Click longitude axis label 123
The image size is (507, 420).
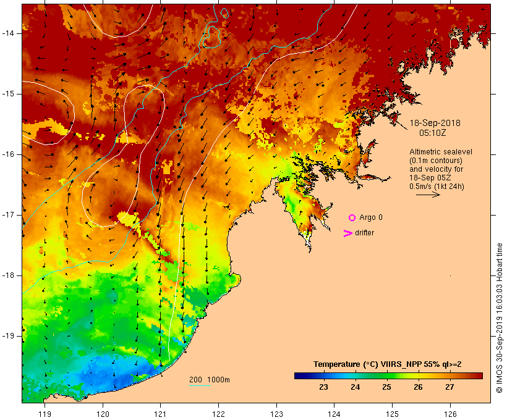(x=276, y=414)
